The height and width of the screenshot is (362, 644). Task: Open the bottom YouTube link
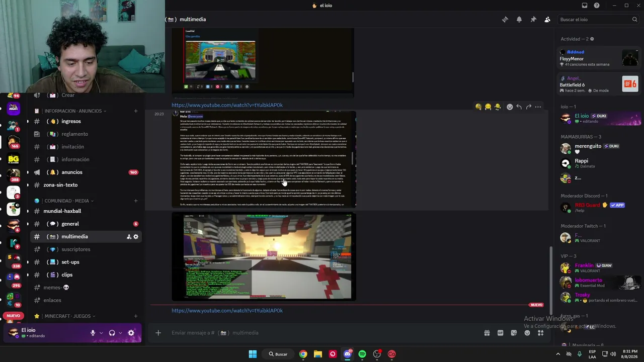pyautogui.click(x=227, y=311)
